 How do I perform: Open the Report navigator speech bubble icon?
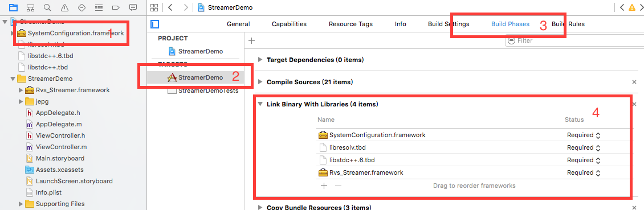click(133, 7)
